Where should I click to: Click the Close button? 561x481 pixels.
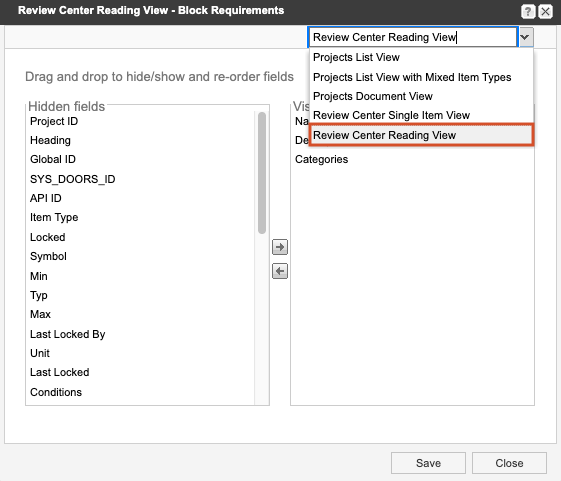(509, 463)
